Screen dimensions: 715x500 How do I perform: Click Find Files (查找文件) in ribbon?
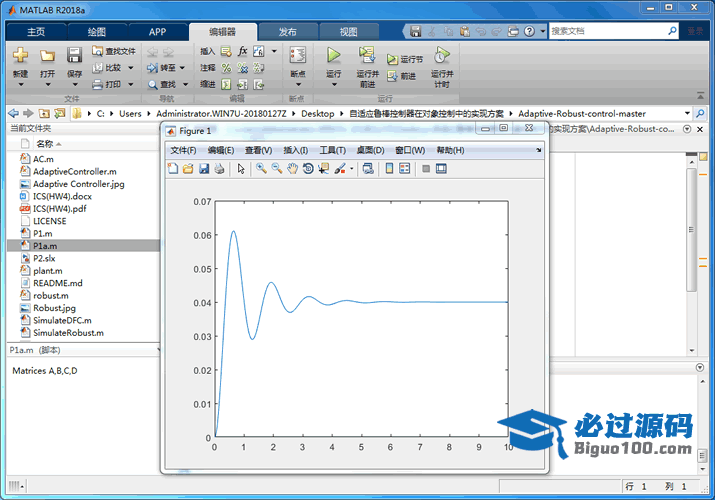pos(114,51)
